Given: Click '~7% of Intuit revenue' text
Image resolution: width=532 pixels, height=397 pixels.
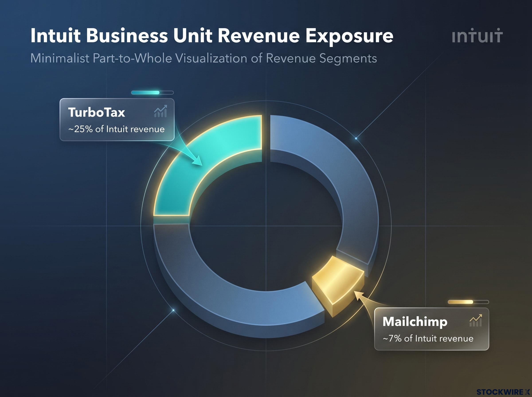Looking at the screenshot, I should 428,339.
